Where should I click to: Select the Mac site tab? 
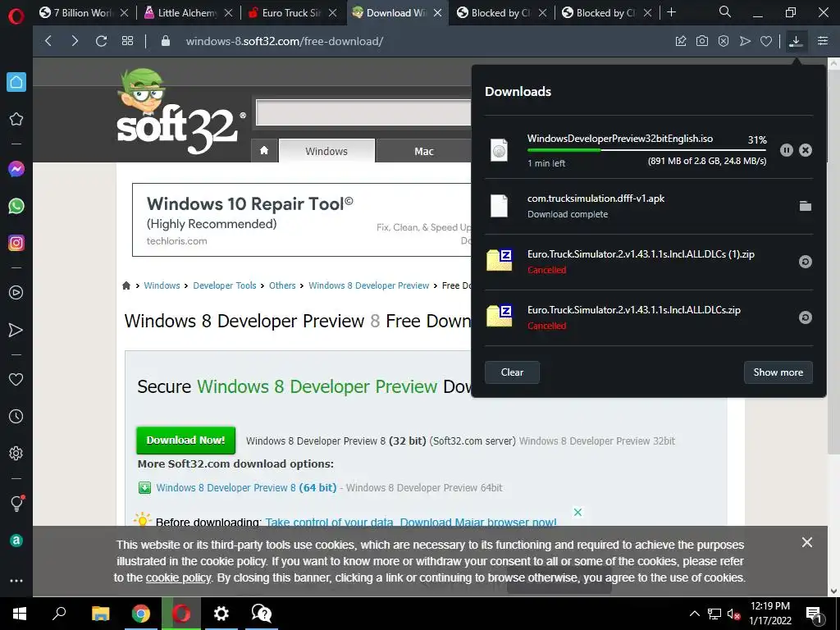(x=424, y=151)
